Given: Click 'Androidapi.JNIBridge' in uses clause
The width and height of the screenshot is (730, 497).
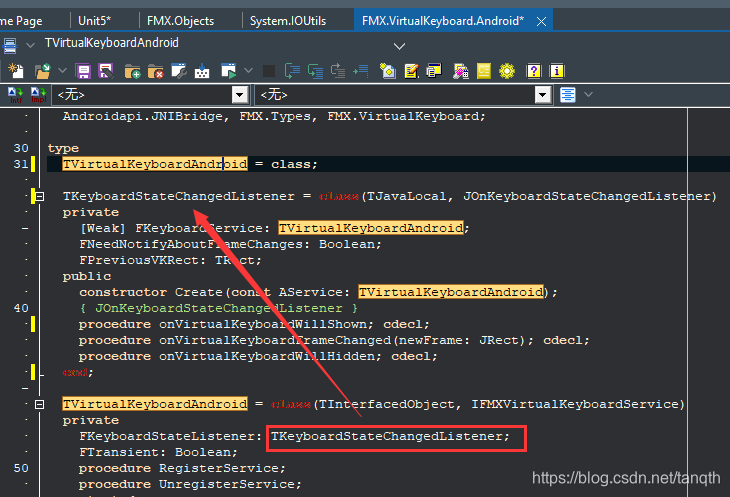Looking at the screenshot, I should 142,116.
